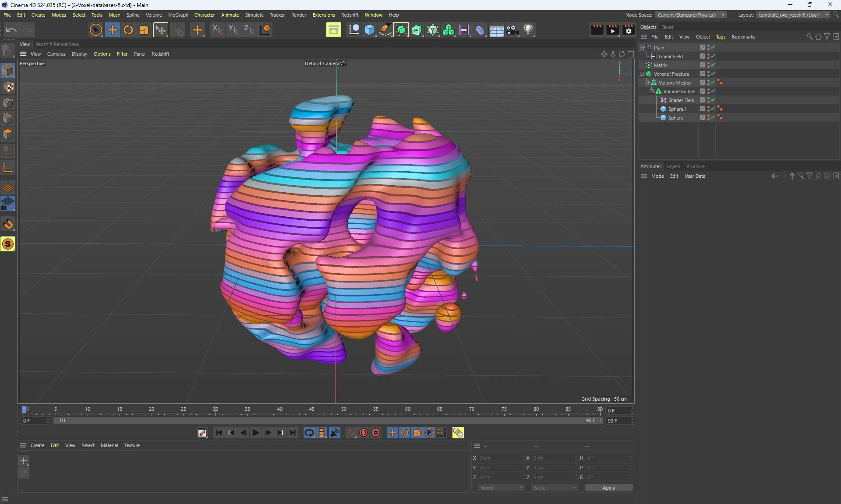
Task: Open the Node Space dropdown
Action: point(691,15)
